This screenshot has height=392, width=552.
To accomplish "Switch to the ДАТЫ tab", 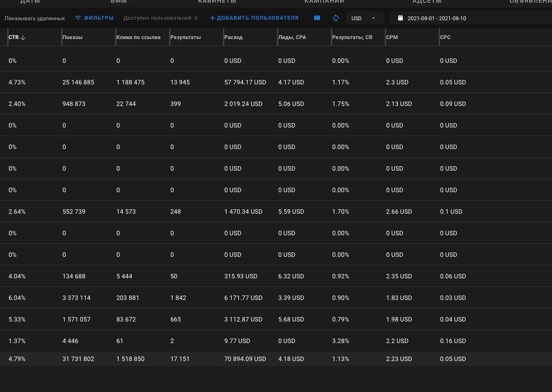I will [x=30, y=2].
